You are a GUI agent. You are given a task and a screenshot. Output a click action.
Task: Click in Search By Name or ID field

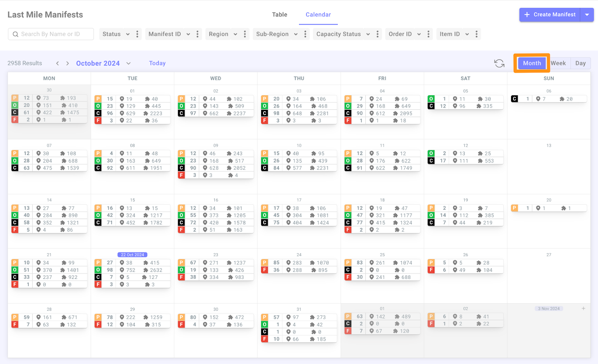[x=51, y=34]
